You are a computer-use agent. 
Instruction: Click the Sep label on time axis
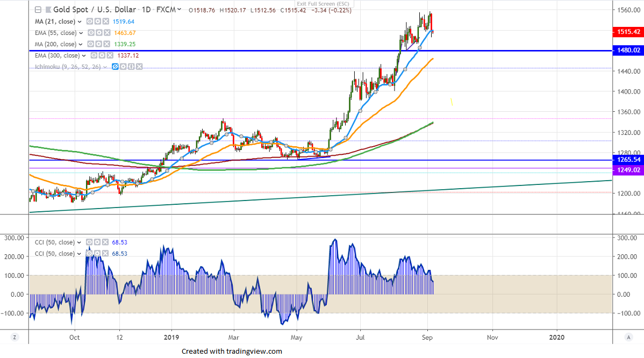tap(427, 338)
